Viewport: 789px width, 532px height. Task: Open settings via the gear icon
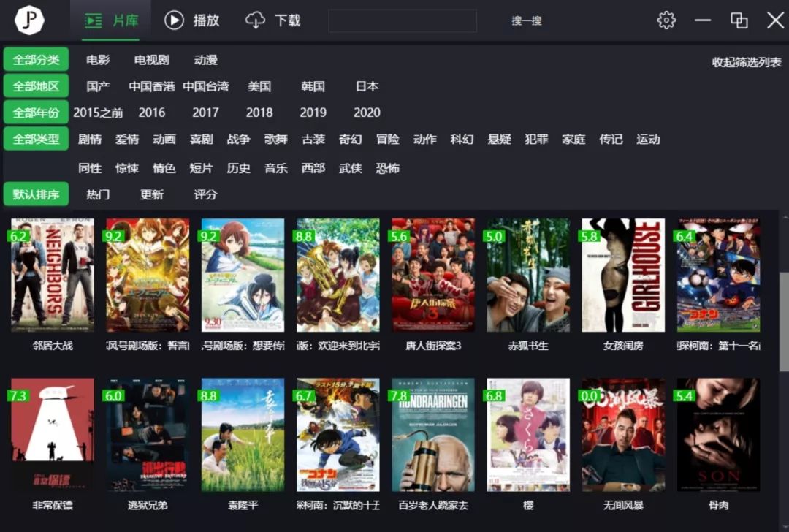tap(666, 20)
